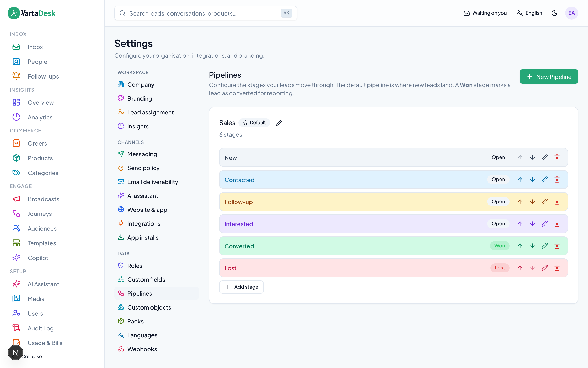Open Email deliverability settings
Screen dimensions: 588x368
click(x=157, y=182)
